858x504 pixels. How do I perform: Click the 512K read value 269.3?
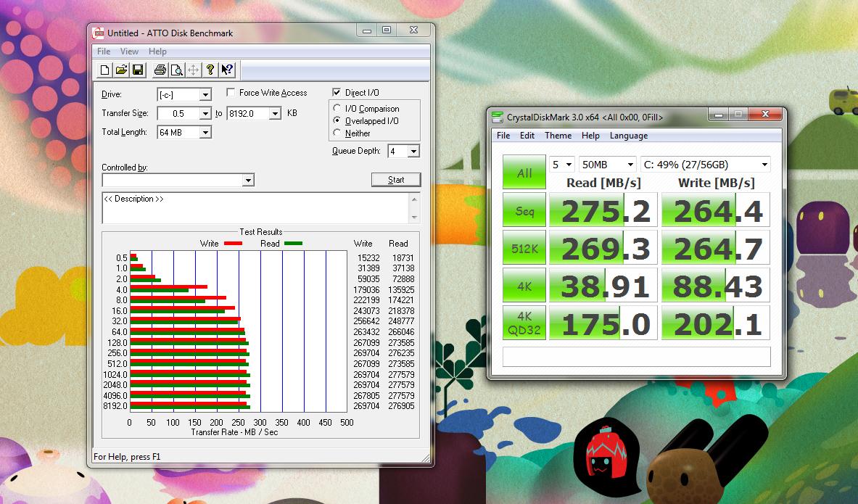point(603,248)
